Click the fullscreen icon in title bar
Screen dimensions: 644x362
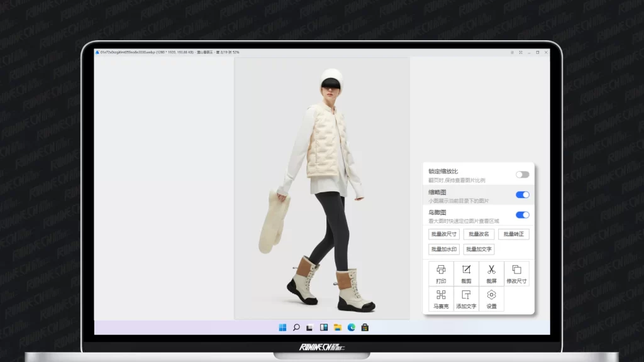[520, 52]
